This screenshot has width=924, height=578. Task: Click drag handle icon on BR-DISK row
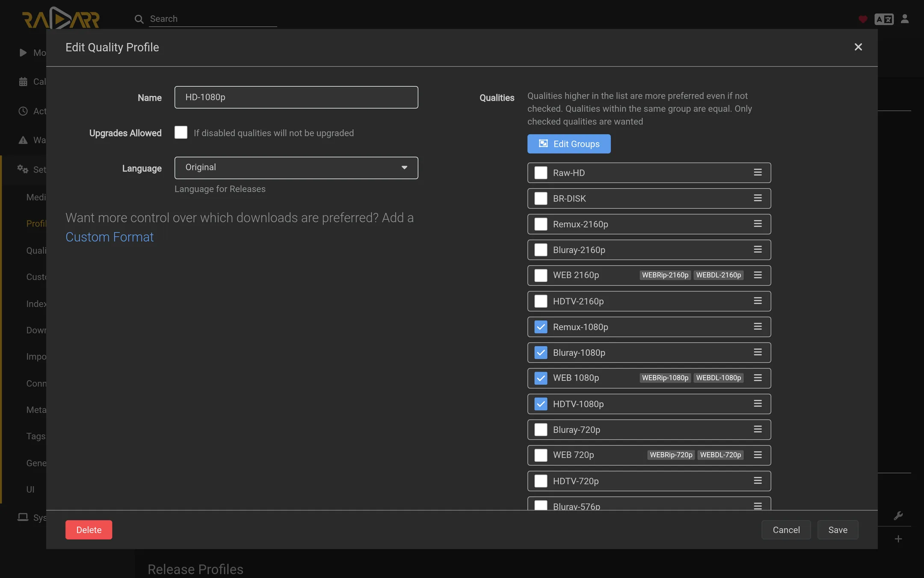pos(758,198)
